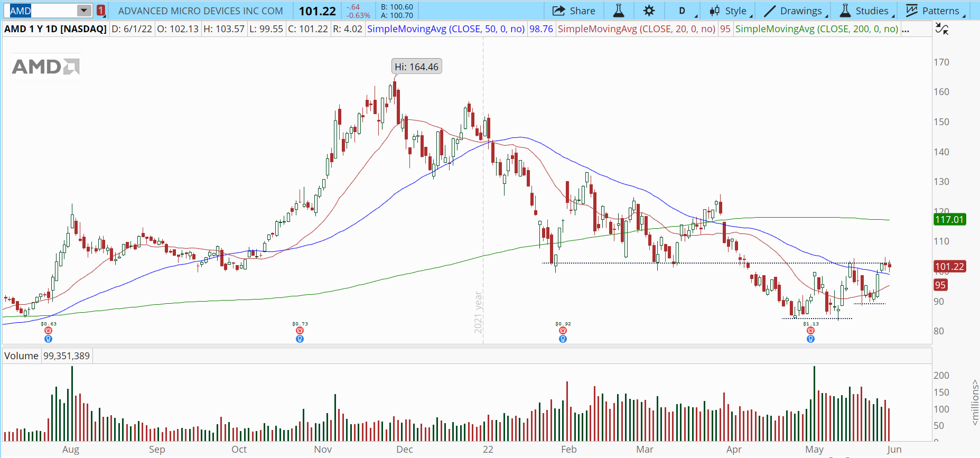The width and height of the screenshot is (980, 458).
Task: Click the 'Hi: 164.46' price bubble
Action: (416, 67)
